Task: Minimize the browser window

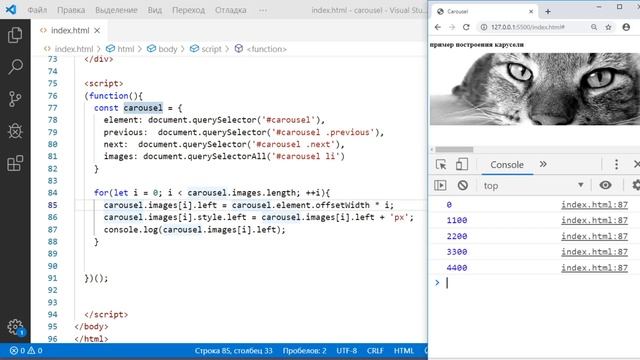Action: point(599,7)
